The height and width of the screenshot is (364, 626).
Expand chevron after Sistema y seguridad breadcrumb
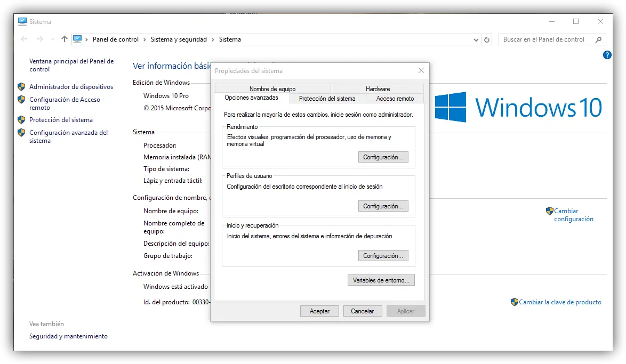pos(213,39)
